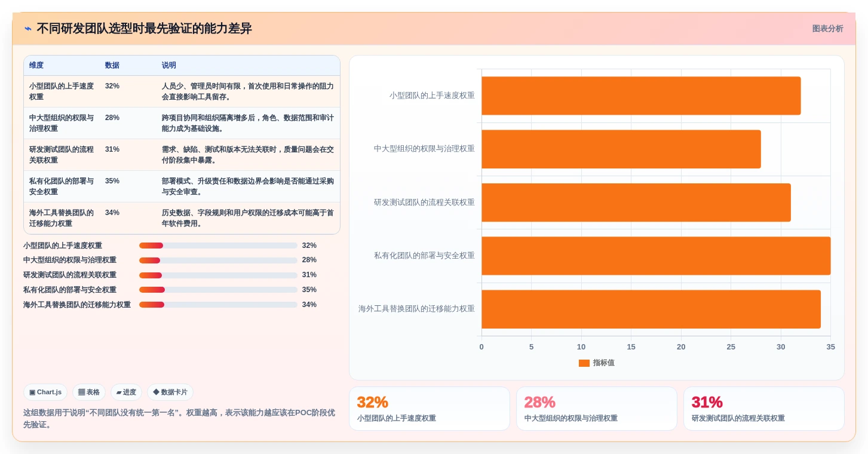
Task: Click the page title 不同研发团队选型时最先验证的能力差异
Action: click(x=144, y=29)
